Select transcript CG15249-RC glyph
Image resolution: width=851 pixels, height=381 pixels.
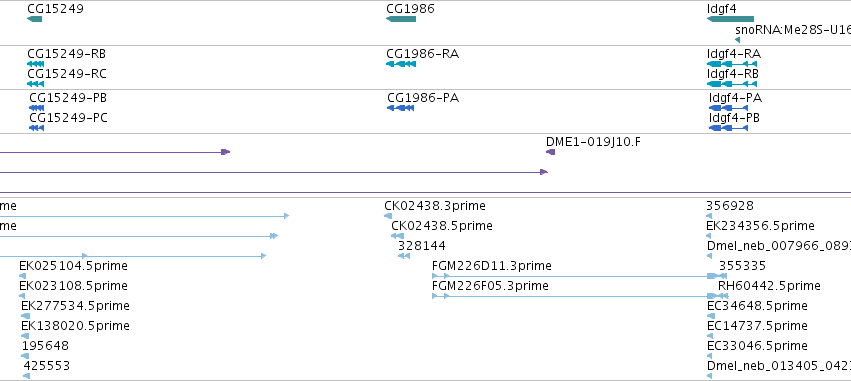tap(35, 84)
